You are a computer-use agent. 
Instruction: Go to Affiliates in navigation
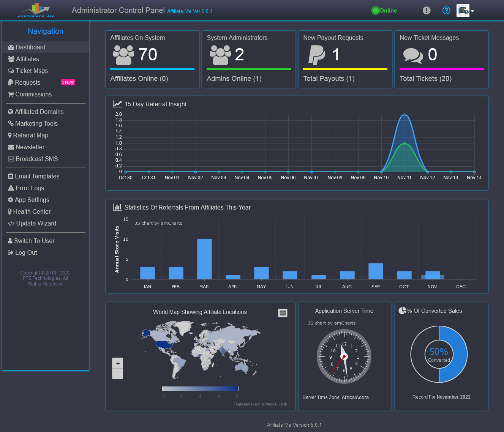[x=27, y=59]
